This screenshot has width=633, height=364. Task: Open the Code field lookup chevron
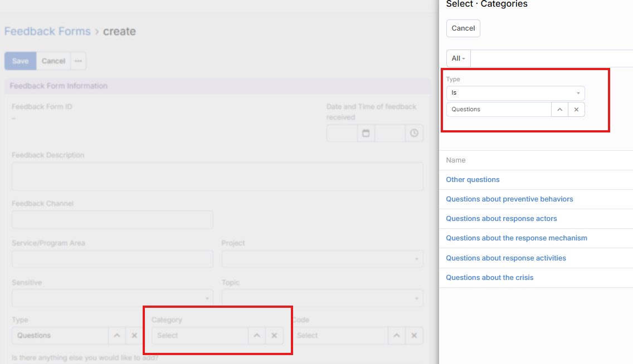click(396, 336)
